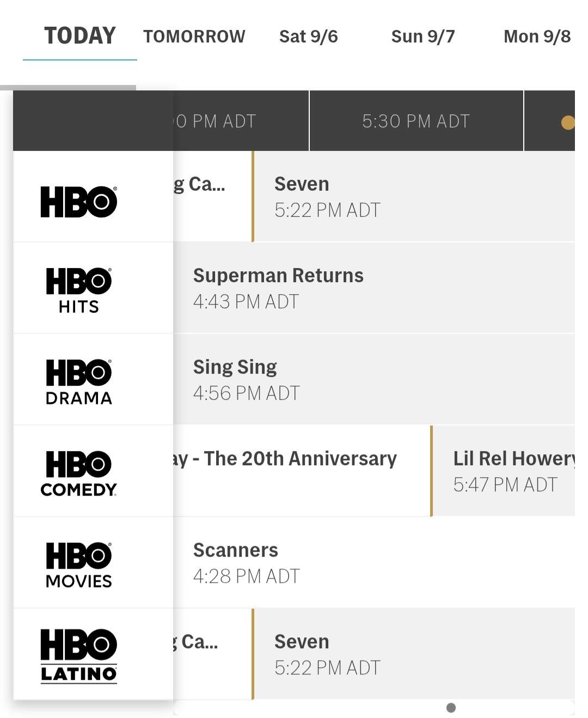Open the Mon 9/8 schedule tab
Viewport: 588px width, 718px height.
click(x=537, y=36)
